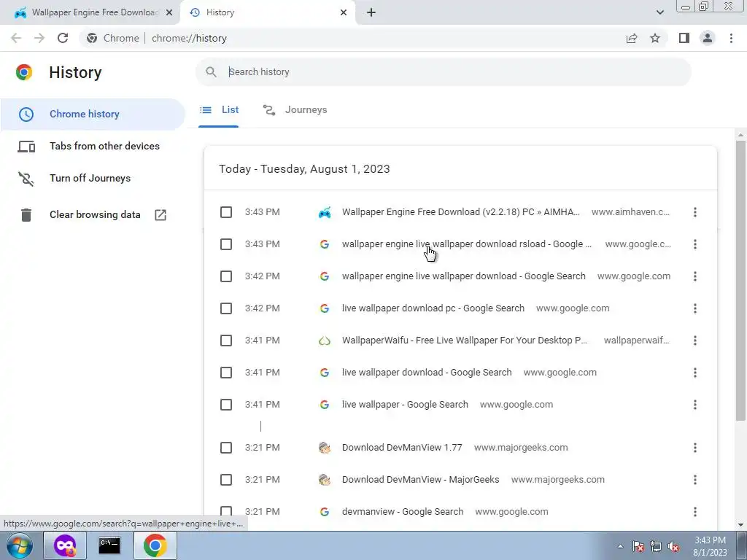Close the Wallpaper Engine Free Download tab

coord(169,12)
